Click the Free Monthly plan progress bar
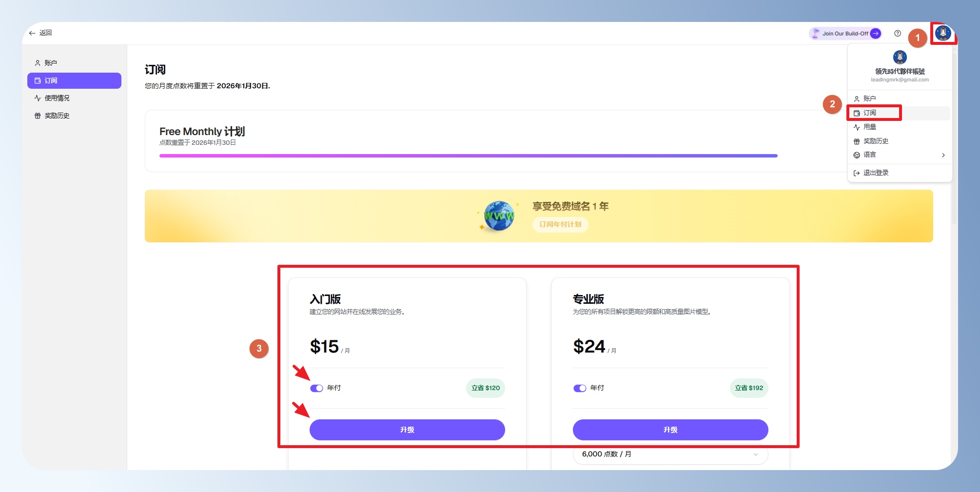Image resolution: width=980 pixels, height=492 pixels. tap(468, 156)
